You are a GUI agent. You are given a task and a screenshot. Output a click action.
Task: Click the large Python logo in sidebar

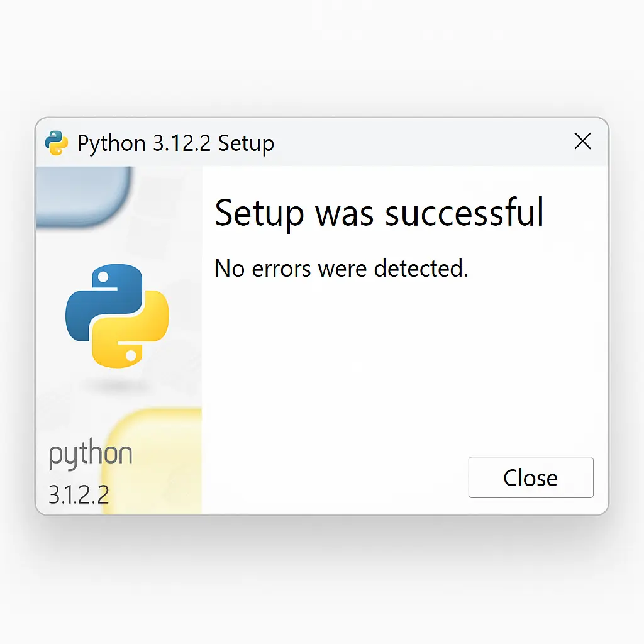(x=117, y=316)
